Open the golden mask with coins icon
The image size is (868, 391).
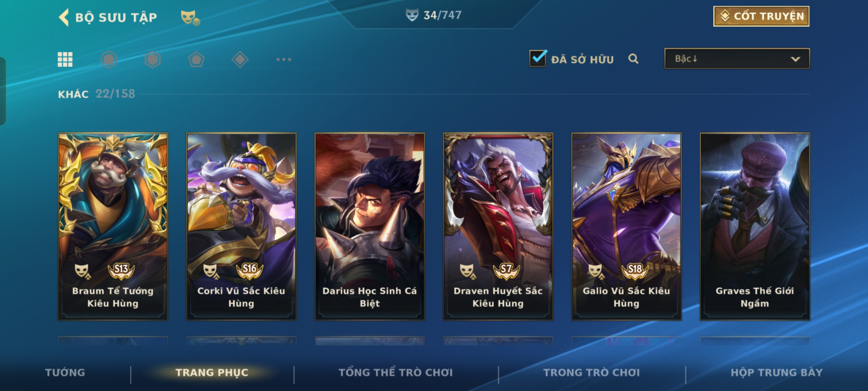click(x=190, y=17)
